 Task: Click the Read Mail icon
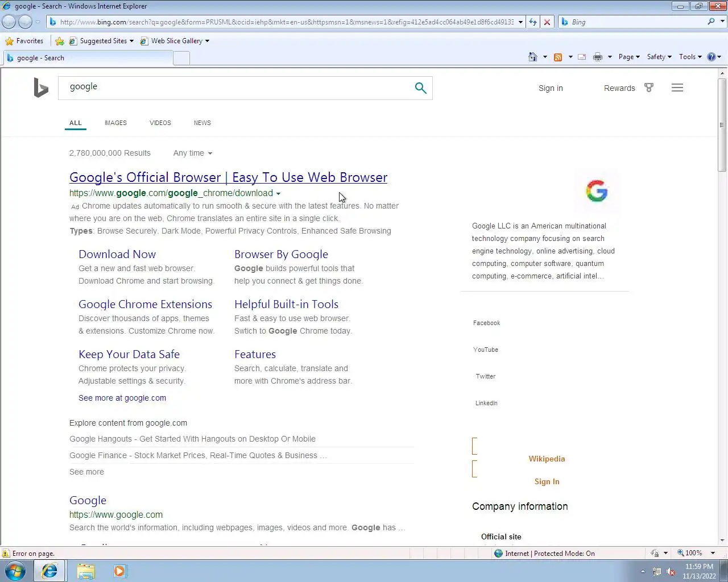point(582,57)
